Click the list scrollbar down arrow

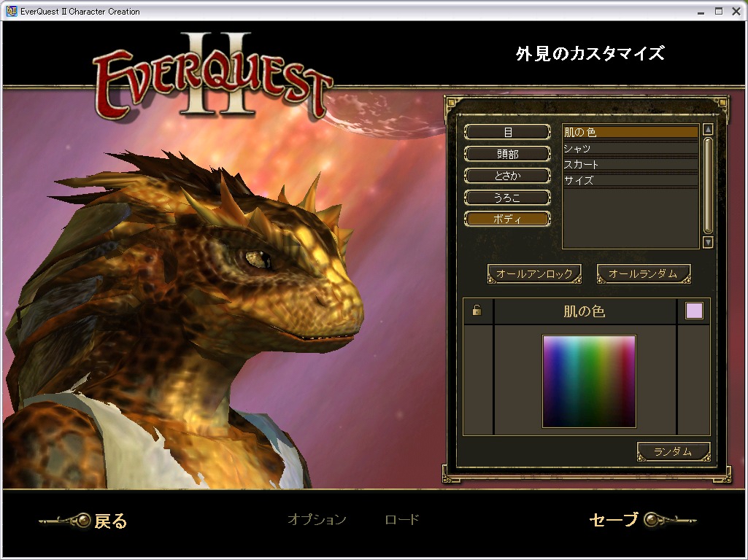click(708, 243)
